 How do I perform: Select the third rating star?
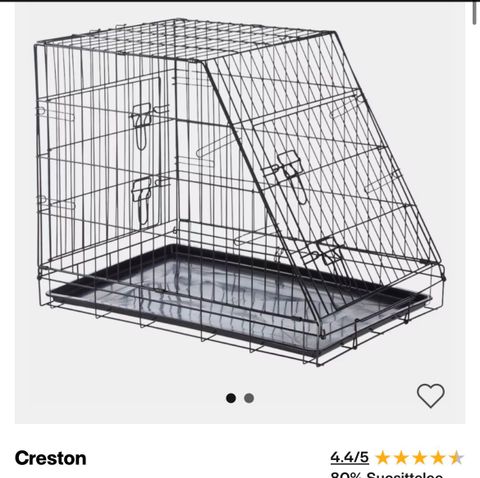pos(419,458)
